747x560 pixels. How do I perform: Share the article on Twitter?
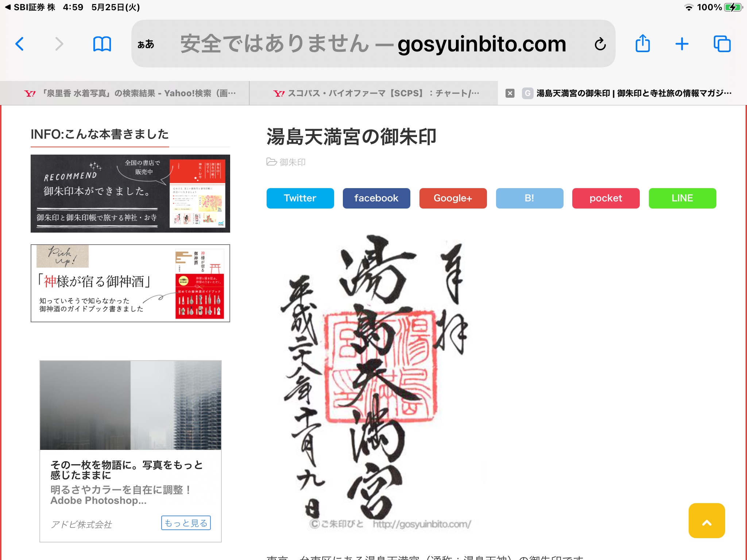coord(300,198)
